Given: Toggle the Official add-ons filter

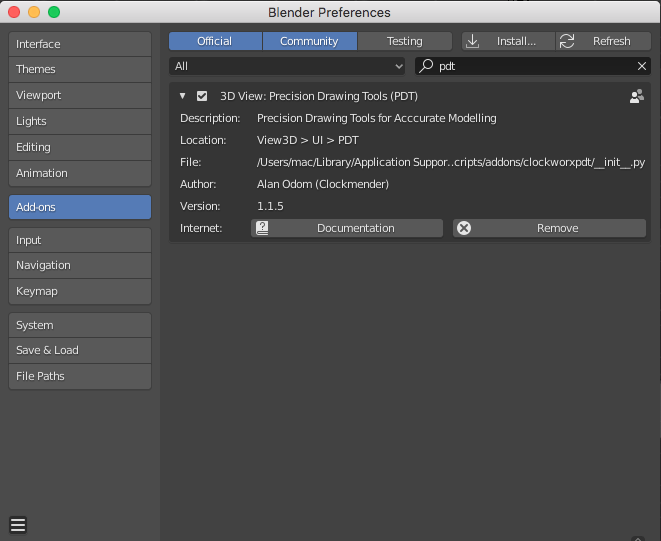Looking at the screenshot, I should coord(215,41).
